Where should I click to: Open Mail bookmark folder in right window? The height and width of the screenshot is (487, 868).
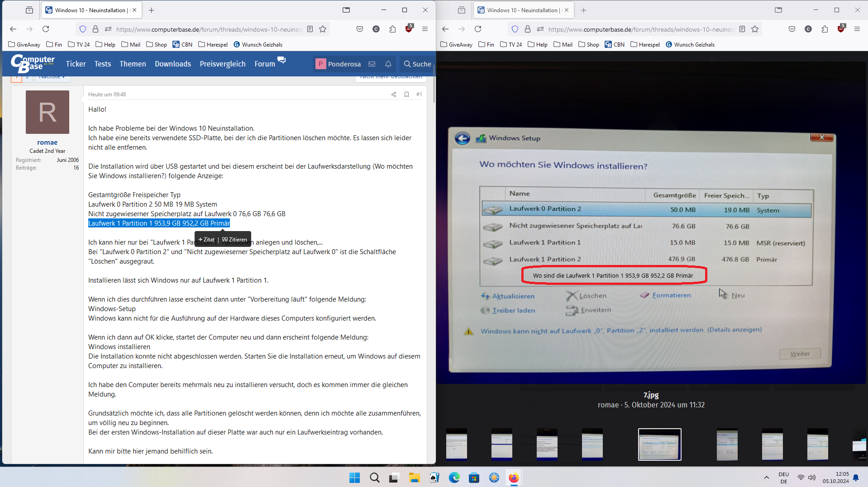[x=563, y=44]
